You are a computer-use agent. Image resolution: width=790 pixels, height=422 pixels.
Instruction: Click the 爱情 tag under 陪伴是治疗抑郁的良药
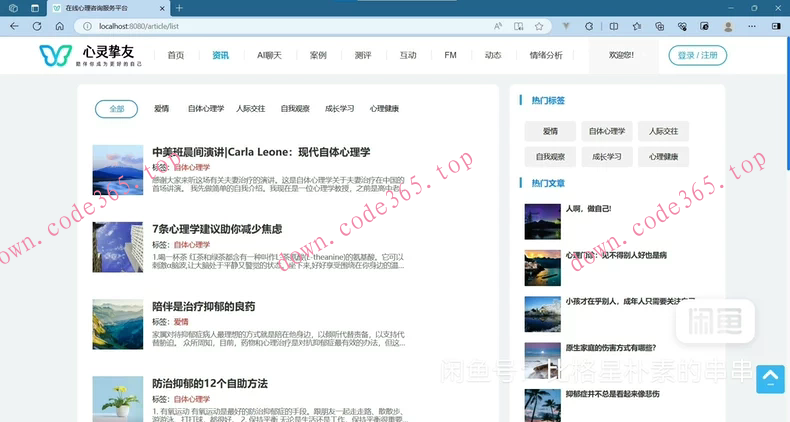pos(181,322)
